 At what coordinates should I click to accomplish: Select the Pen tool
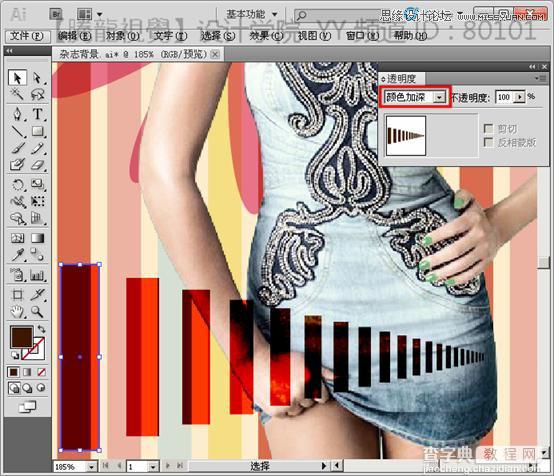(17, 114)
